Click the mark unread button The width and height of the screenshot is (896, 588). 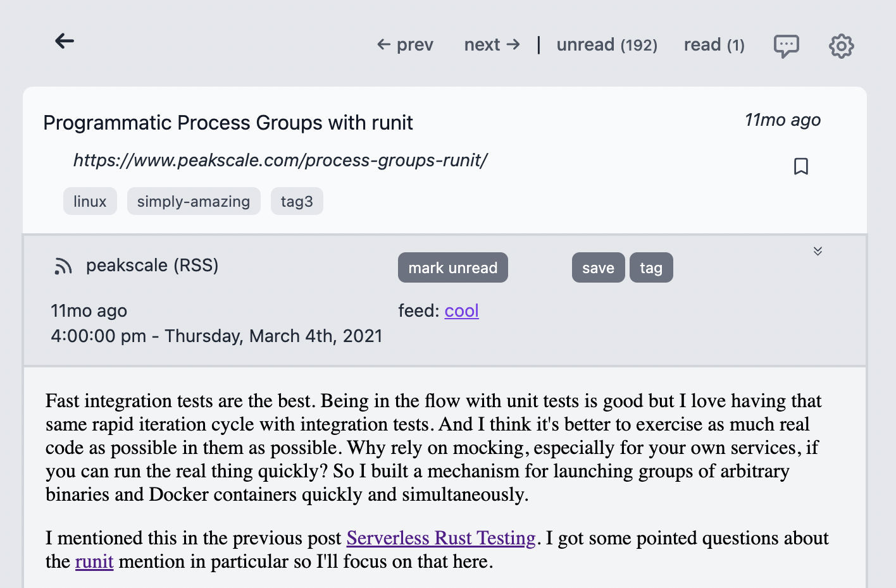tap(453, 267)
